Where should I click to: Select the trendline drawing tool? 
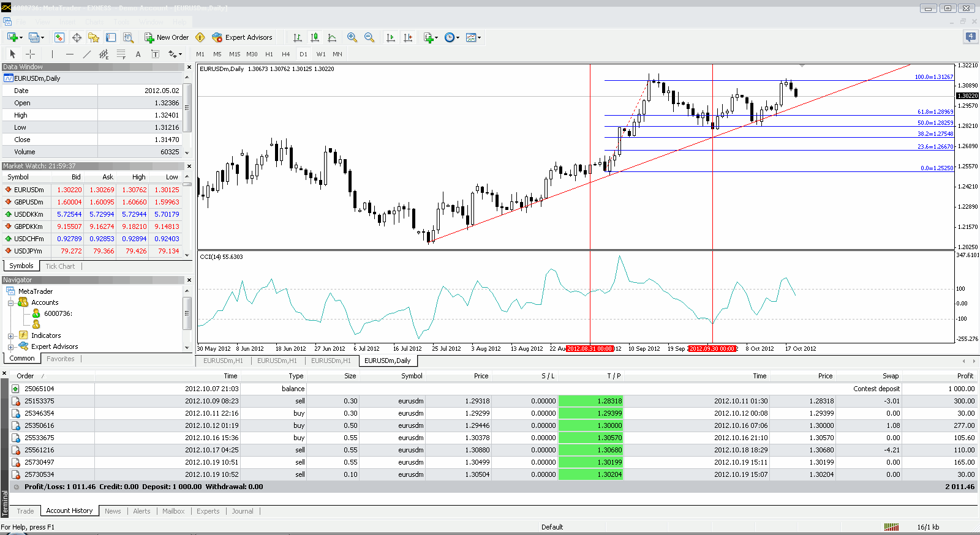point(86,54)
